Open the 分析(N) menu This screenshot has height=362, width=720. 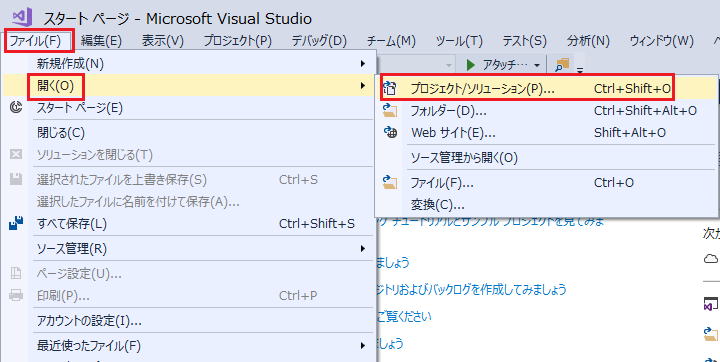(588, 40)
